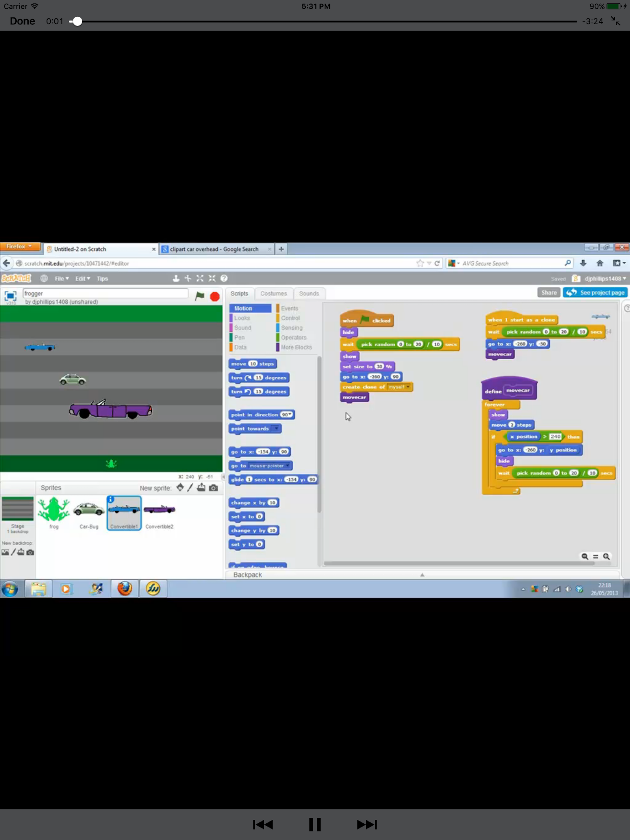This screenshot has height=840, width=630.
Task: Click the Scratch duplicate stamp tool
Action: click(176, 278)
